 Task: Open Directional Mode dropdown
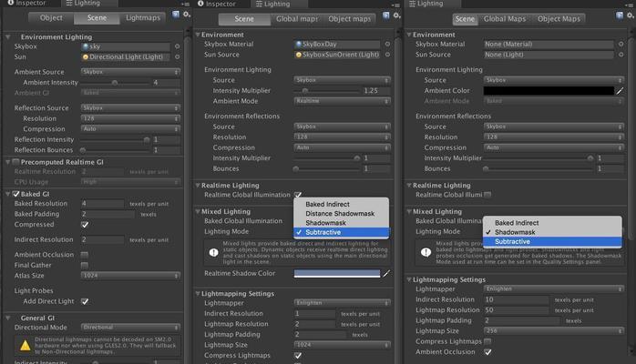pyautogui.click(x=130, y=328)
